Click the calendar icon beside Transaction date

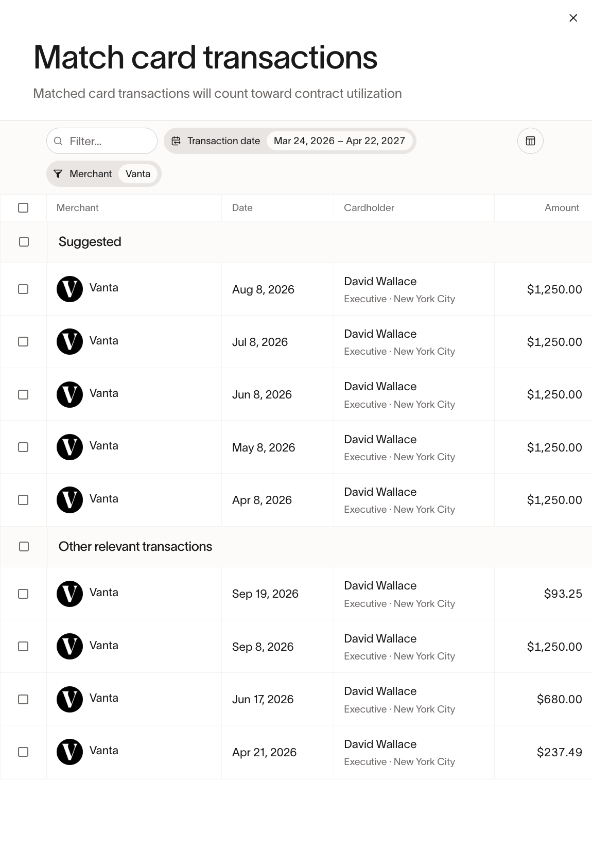176,141
